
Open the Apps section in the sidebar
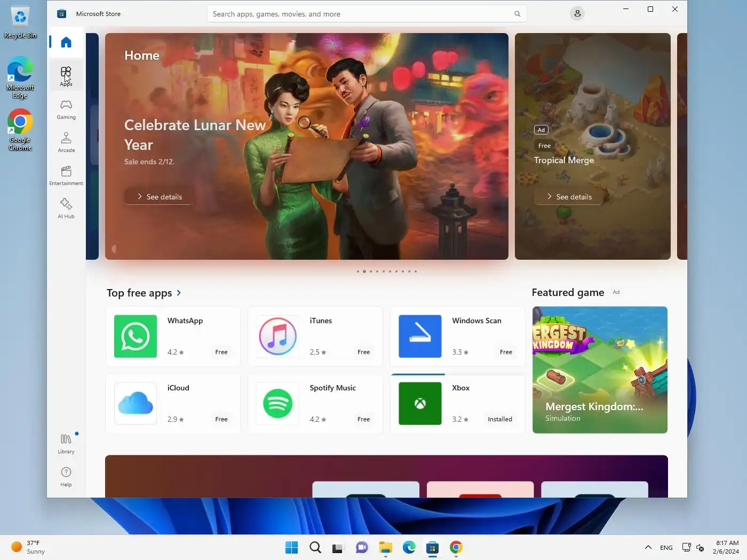click(x=66, y=76)
